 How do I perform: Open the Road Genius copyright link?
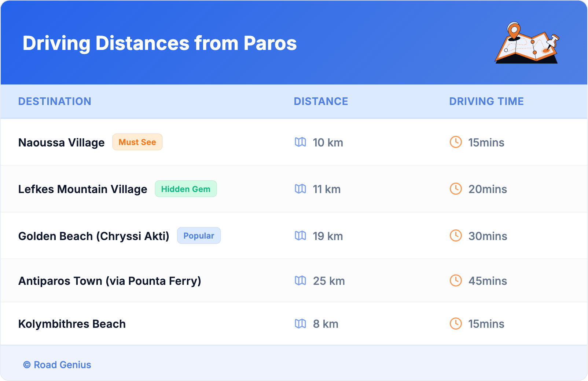(x=57, y=364)
